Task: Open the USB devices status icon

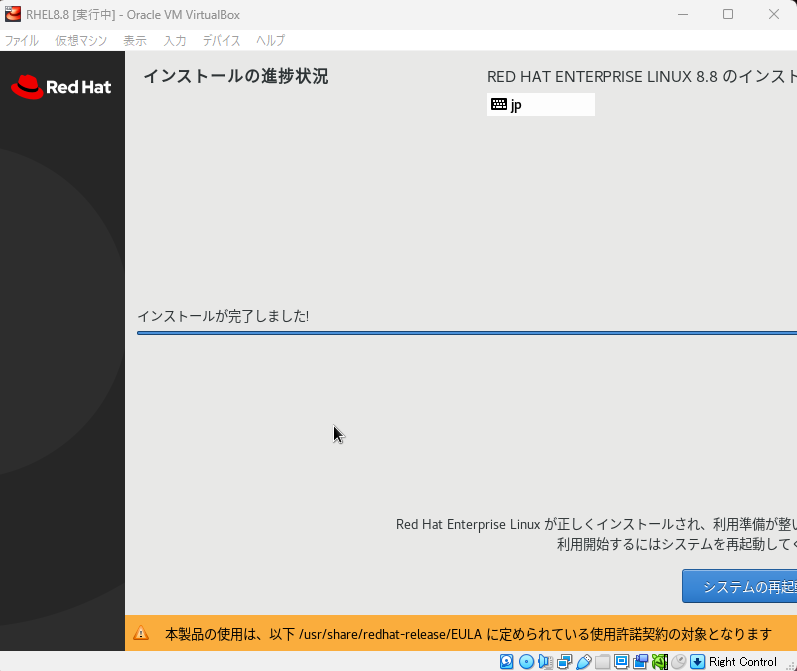Action: (584, 661)
